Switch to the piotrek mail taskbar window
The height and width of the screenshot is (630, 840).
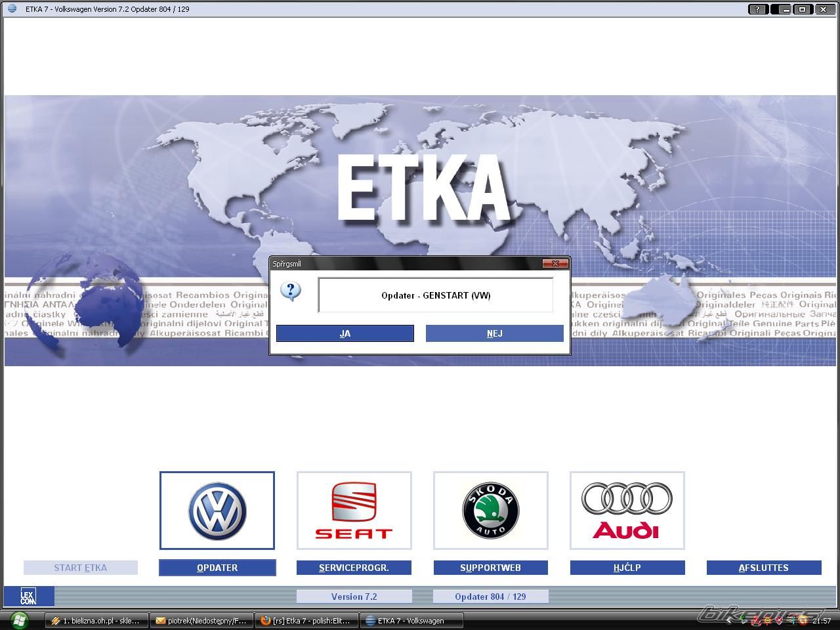(201, 621)
